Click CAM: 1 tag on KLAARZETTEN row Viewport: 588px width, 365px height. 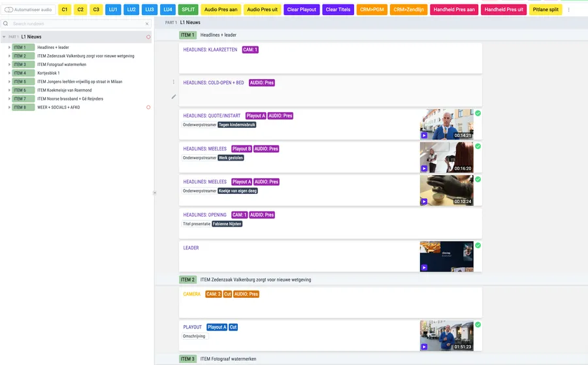coord(250,50)
